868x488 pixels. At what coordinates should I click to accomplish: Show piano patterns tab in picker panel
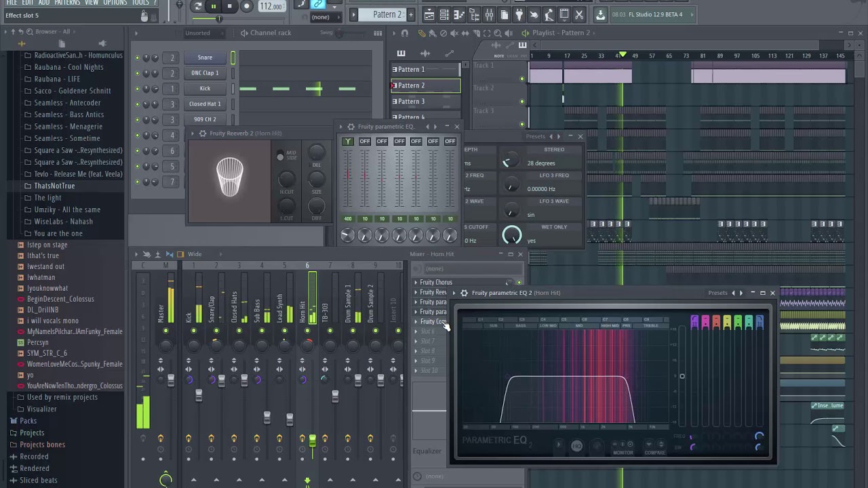(x=401, y=53)
